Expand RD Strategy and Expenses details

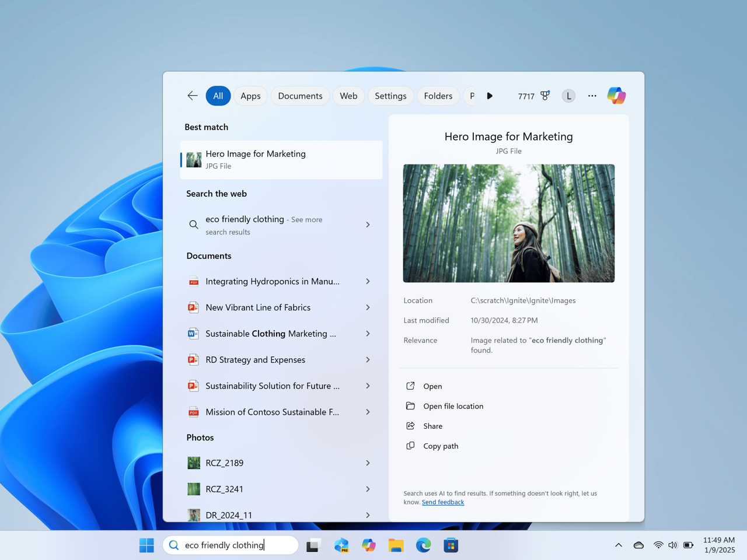[368, 360]
